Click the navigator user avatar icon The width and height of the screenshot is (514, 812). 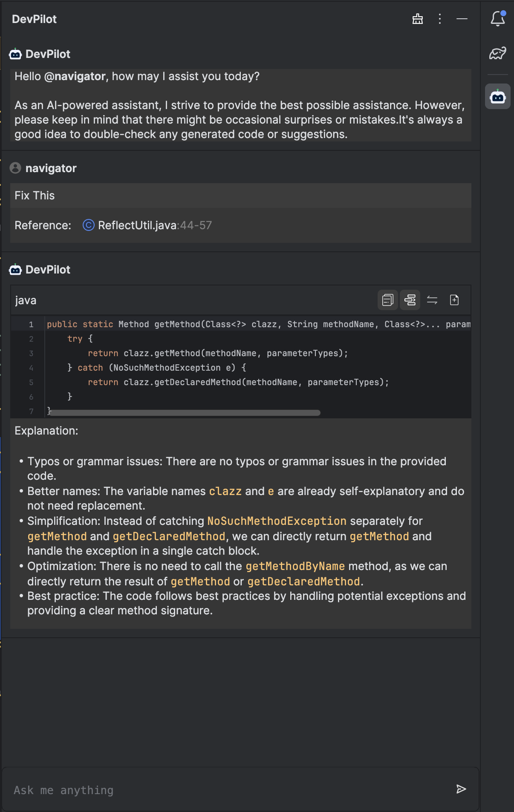15,168
